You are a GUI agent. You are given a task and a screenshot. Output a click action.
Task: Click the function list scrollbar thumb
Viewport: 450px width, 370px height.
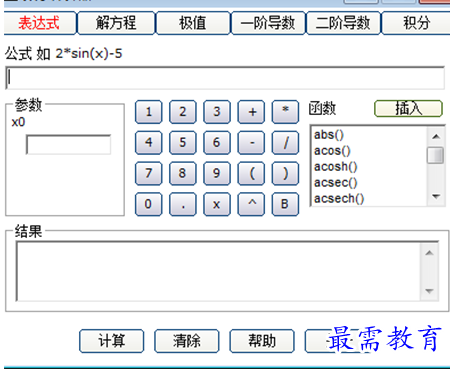(436, 155)
